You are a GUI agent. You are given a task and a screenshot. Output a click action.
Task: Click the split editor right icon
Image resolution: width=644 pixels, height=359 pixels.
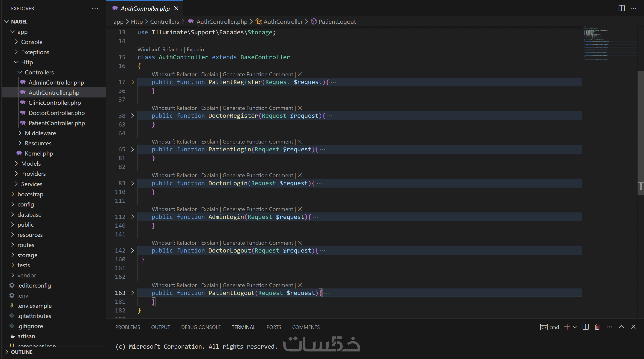point(621,8)
